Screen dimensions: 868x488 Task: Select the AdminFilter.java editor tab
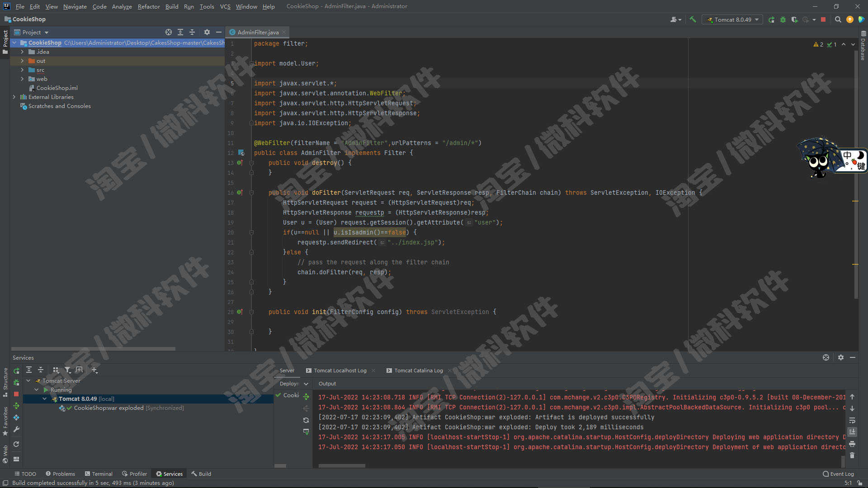(258, 32)
